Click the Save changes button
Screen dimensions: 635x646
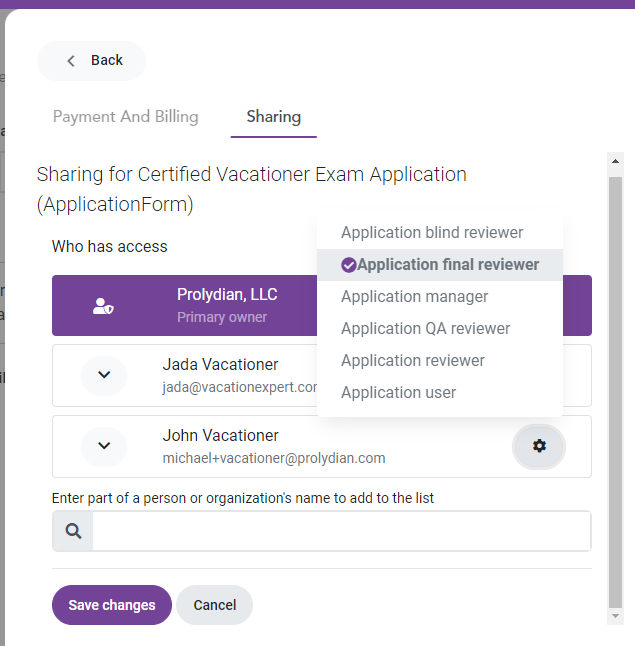[x=112, y=605]
